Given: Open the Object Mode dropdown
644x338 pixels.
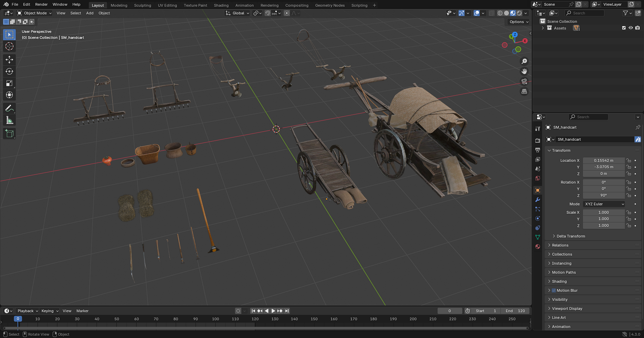Looking at the screenshot, I should click(34, 13).
